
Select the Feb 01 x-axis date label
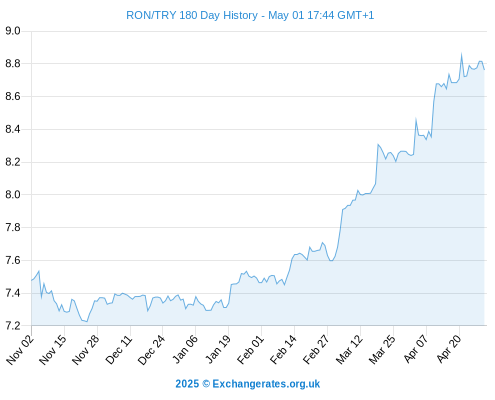tap(250, 350)
